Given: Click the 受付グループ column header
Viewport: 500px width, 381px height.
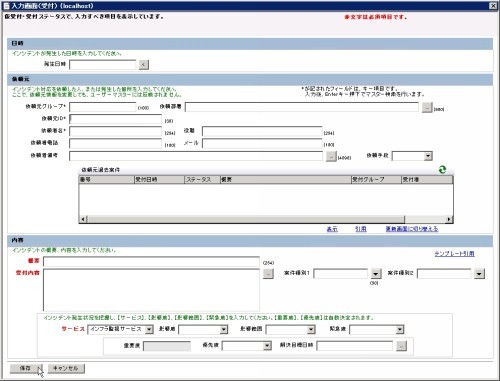Looking at the screenshot, I should (376, 179).
